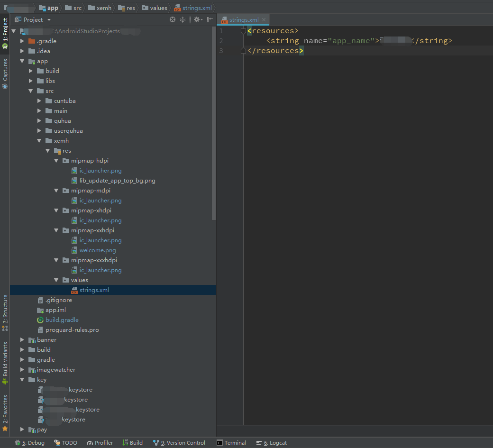Open the Structure side tab
The width and height of the screenshot is (493, 448).
tap(5, 312)
